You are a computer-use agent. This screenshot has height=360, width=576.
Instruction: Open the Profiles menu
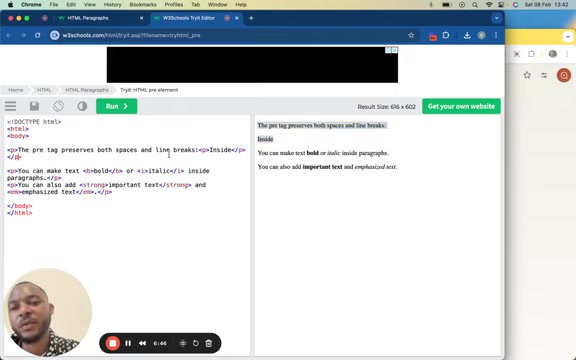click(174, 4)
